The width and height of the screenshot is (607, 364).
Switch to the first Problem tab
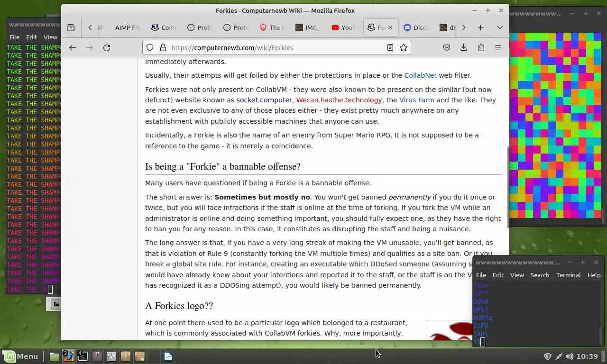point(200,27)
